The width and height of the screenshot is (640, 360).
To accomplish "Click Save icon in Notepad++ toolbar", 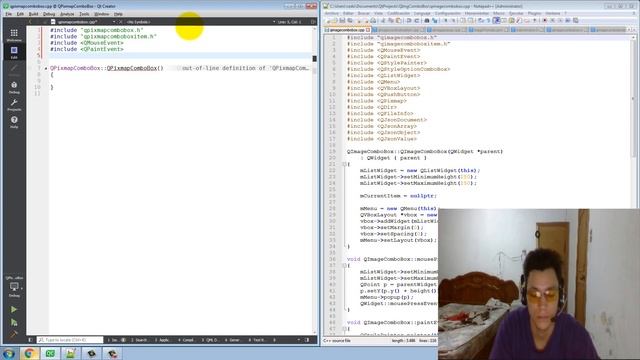I will click(342, 20).
